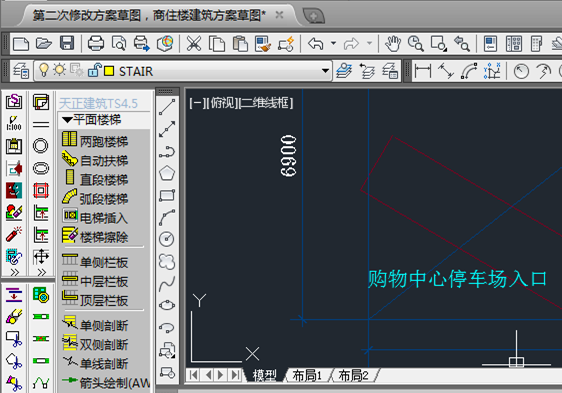
Task: Click the Copy icon
Action: tap(217, 44)
